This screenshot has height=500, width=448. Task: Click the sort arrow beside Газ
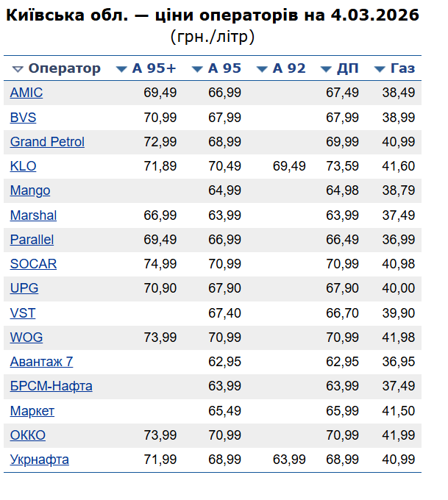click(x=380, y=69)
